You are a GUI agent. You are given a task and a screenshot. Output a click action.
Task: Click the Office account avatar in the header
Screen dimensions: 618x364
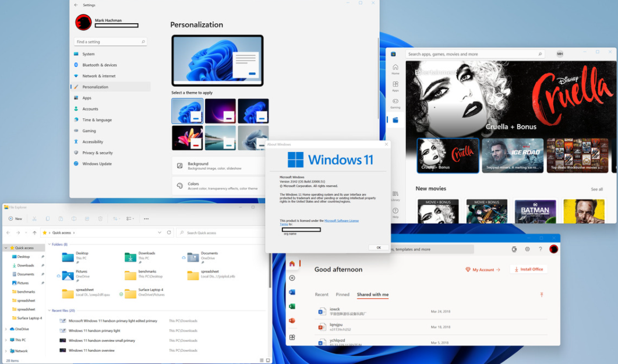point(553,249)
